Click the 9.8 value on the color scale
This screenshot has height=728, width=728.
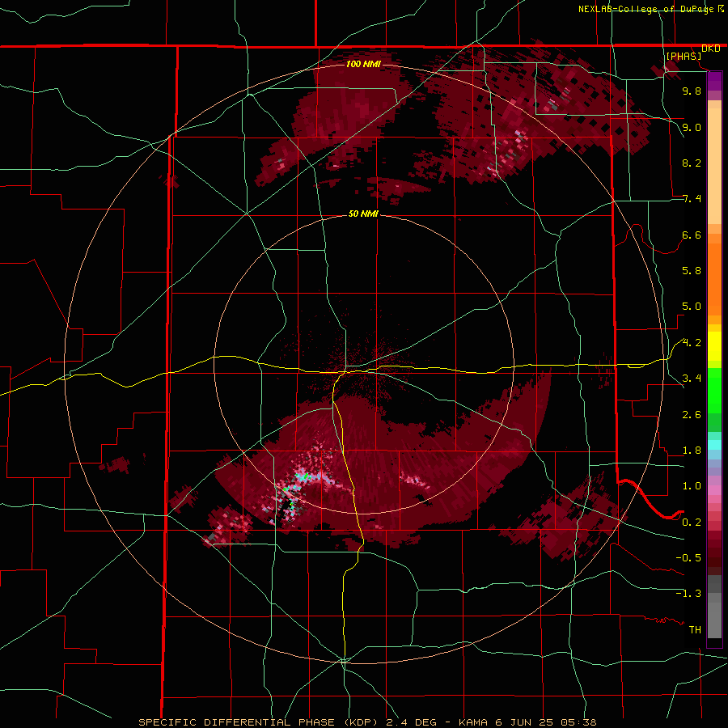pos(692,91)
